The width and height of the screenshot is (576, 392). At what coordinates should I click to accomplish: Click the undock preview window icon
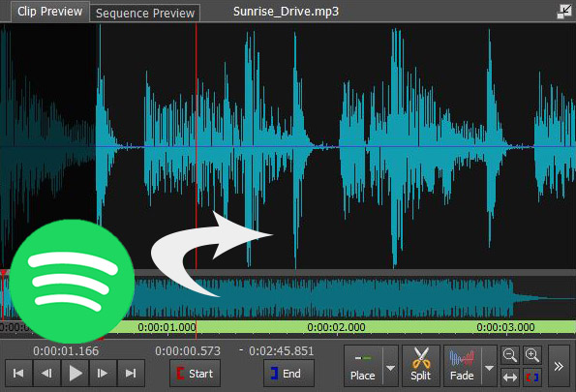564,12
